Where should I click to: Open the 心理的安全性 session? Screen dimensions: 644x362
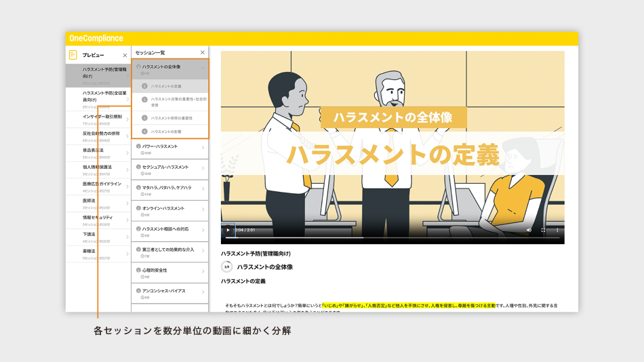click(169, 272)
